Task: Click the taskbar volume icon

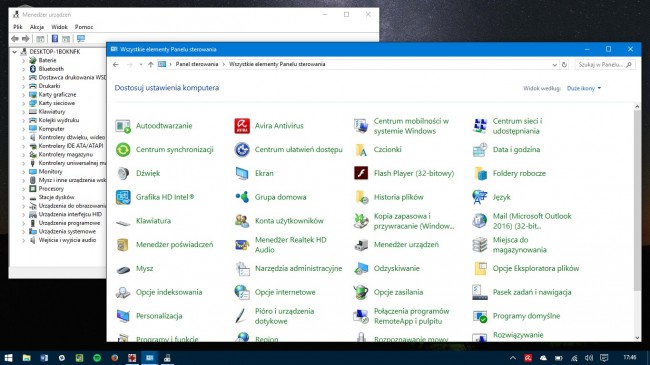Action: coord(589,358)
